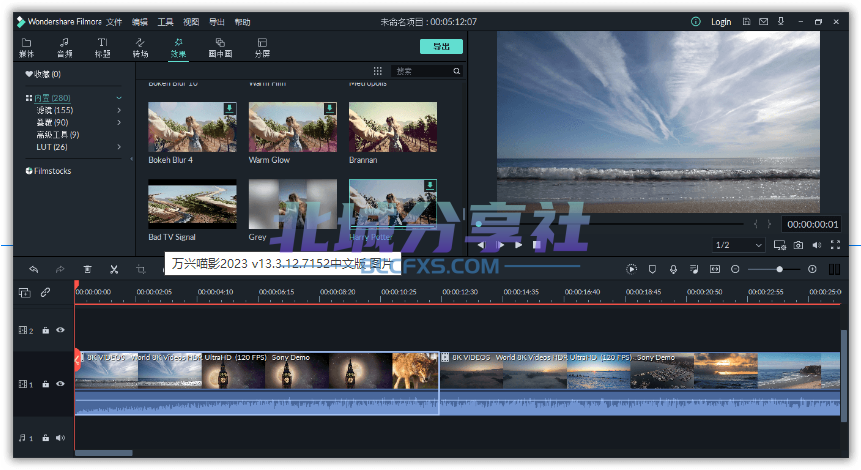Add a marker with the shield icon
861x470 pixels.
click(x=652, y=269)
